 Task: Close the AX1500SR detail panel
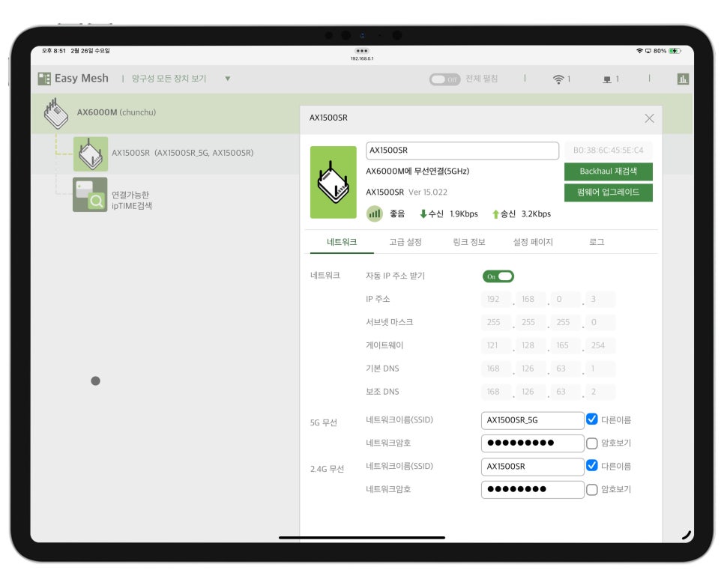(649, 118)
